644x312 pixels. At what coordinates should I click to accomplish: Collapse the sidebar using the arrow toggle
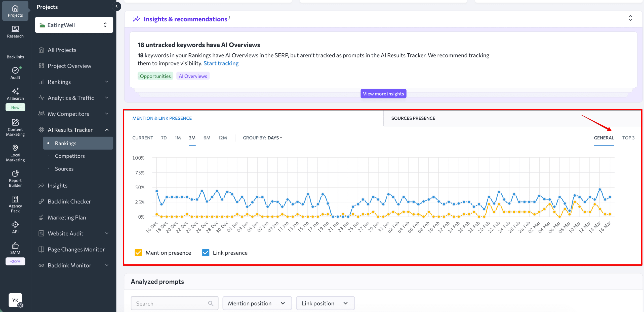116,6
